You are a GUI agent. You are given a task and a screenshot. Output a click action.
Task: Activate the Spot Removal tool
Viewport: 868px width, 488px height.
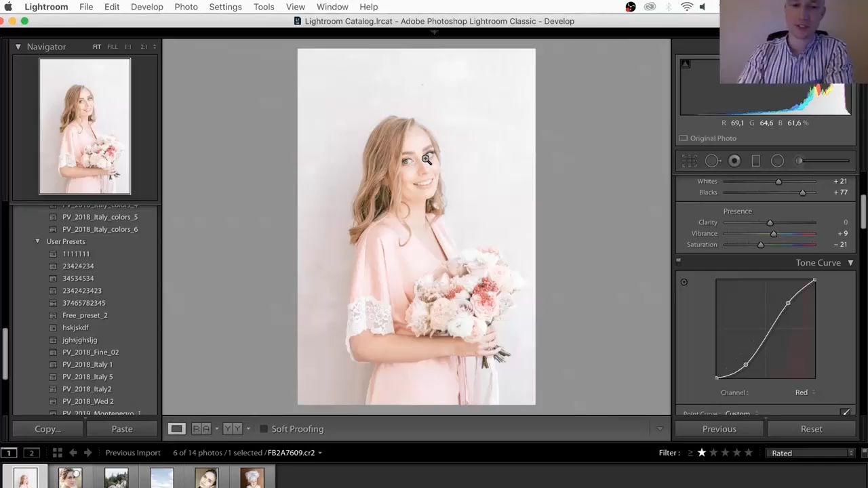[x=711, y=161]
